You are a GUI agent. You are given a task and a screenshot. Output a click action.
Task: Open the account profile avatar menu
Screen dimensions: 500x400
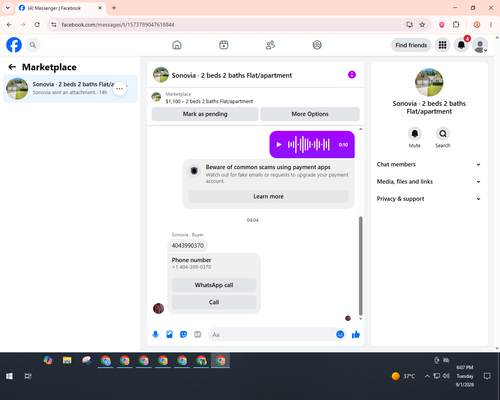(x=480, y=45)
